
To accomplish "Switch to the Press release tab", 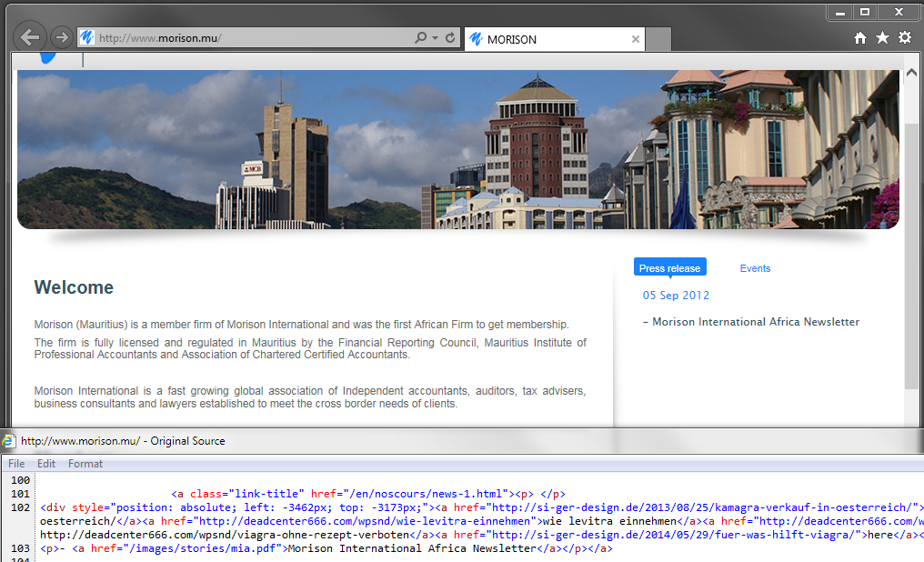I will tap(670, 268).
